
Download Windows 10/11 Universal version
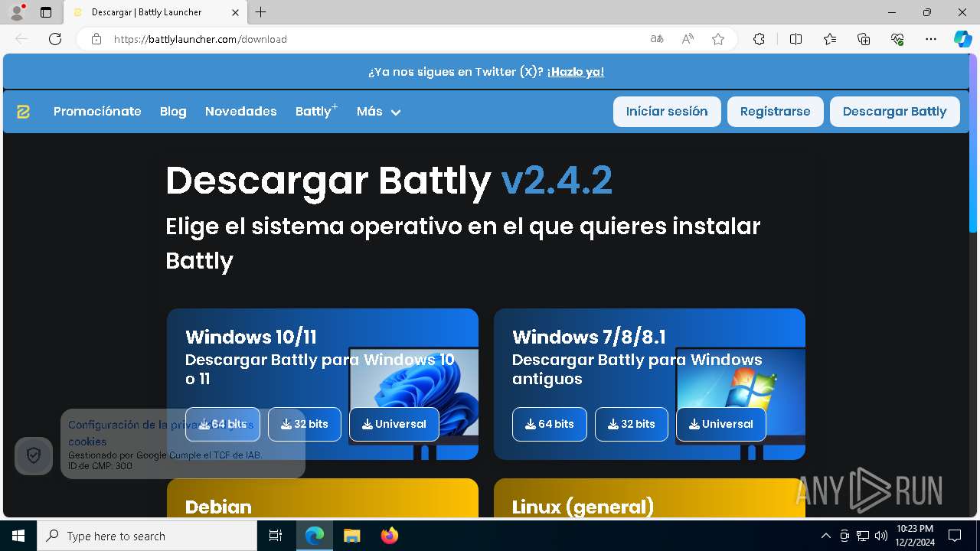pos(394,424)
